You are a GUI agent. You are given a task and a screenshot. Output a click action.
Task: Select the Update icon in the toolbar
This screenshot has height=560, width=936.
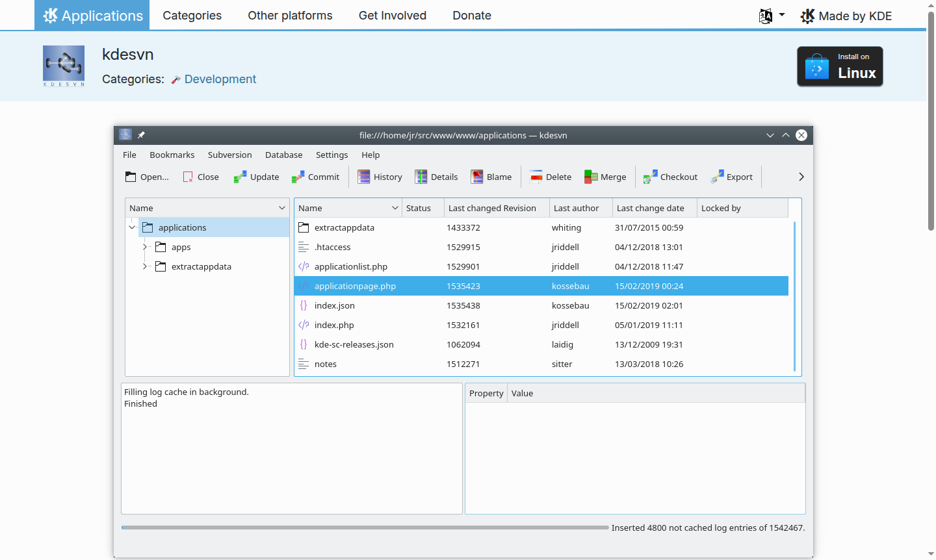click(239, 176)
